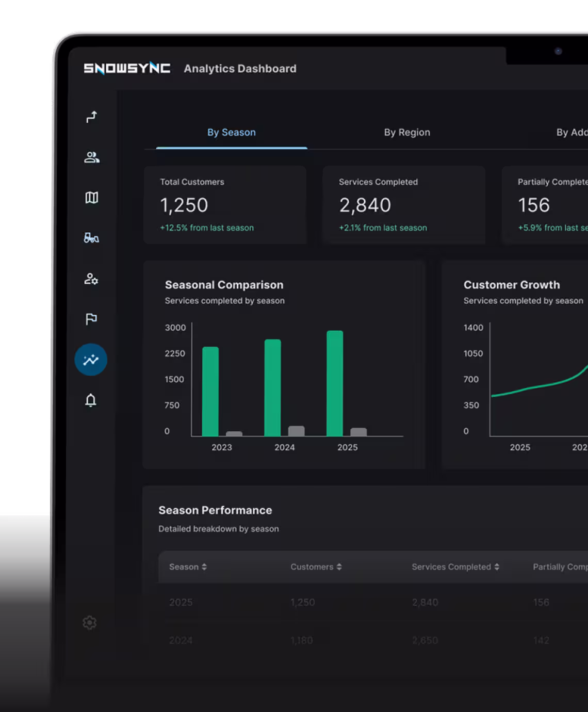Sort table by Season column arrows

(204, 567)
